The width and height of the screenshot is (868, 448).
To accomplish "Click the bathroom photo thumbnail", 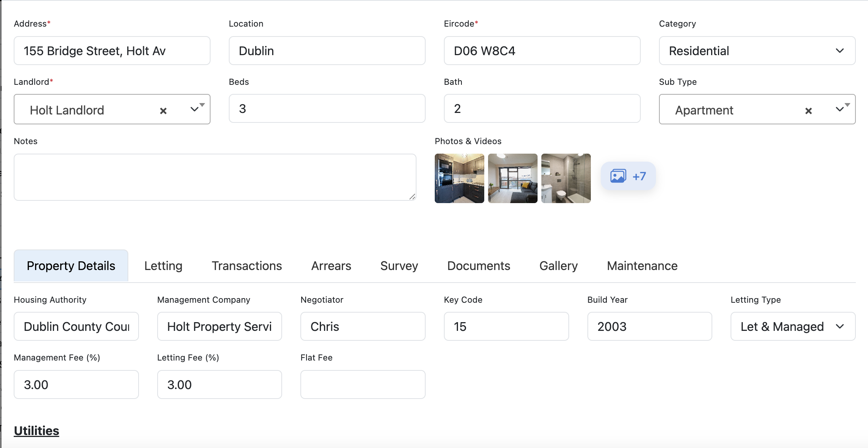I will pyautogui.click(x=566, y=178).
